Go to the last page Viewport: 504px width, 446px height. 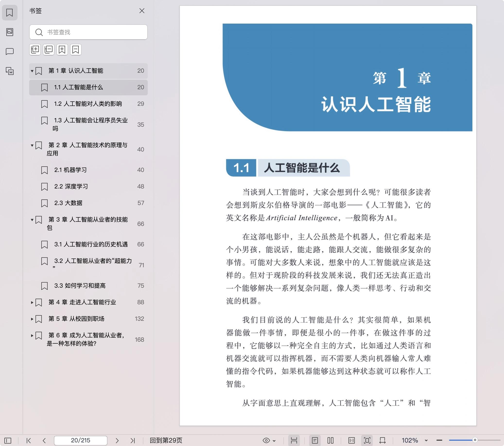(133, 440)
